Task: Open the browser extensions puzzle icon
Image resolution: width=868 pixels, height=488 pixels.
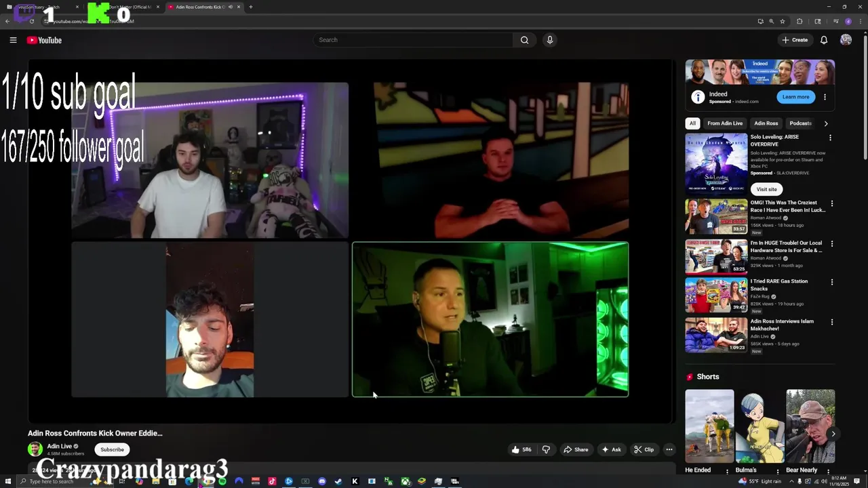Action: point(800,21)
